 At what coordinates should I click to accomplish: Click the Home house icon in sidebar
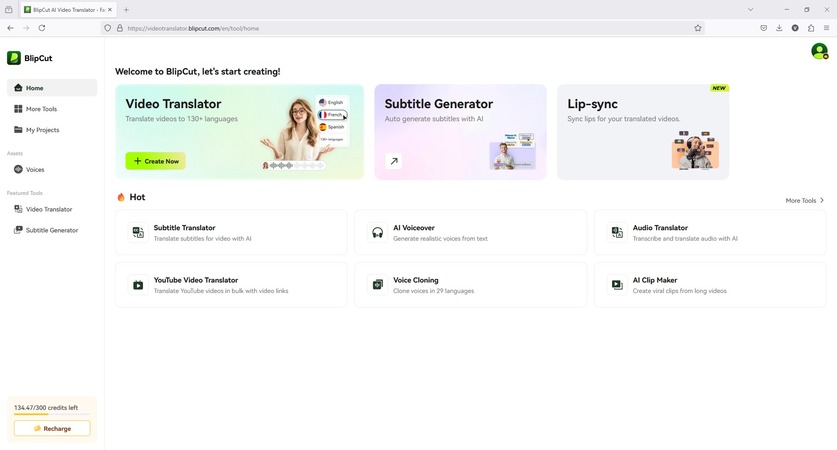pyautogui.click(x=18, y=88)
